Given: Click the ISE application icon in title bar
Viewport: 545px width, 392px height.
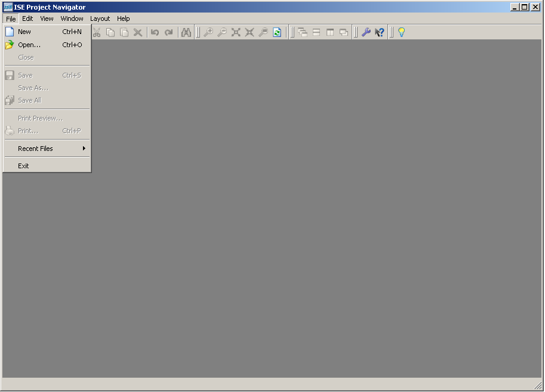Looking at the screenshot, I should tap(8, 7).
